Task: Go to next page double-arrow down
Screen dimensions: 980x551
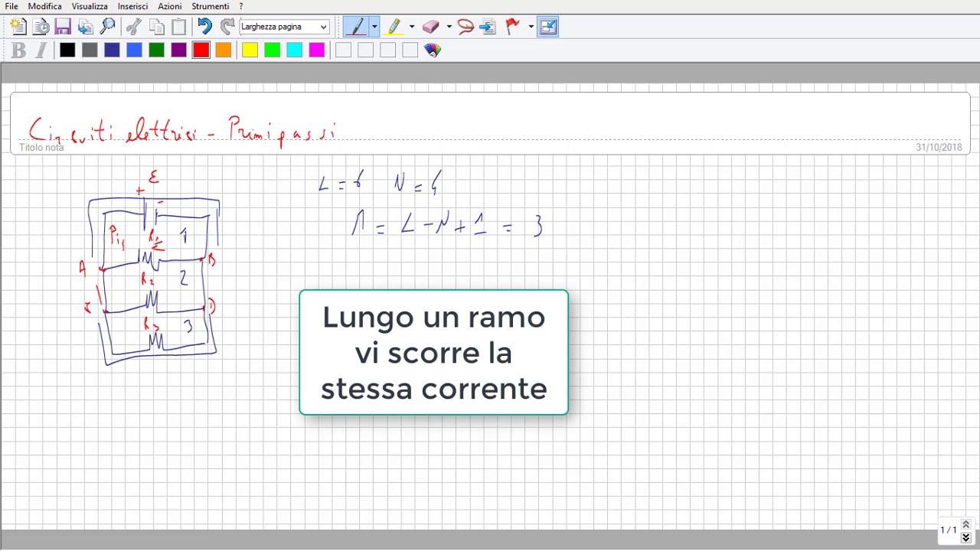Action: tap(965, 538)
